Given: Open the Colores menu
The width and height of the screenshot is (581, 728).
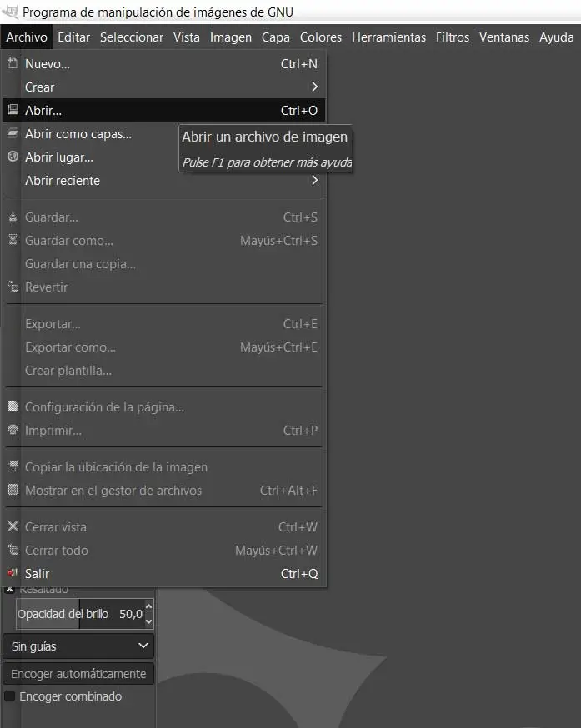Looking at the screenshot, I should coord(321,37).
